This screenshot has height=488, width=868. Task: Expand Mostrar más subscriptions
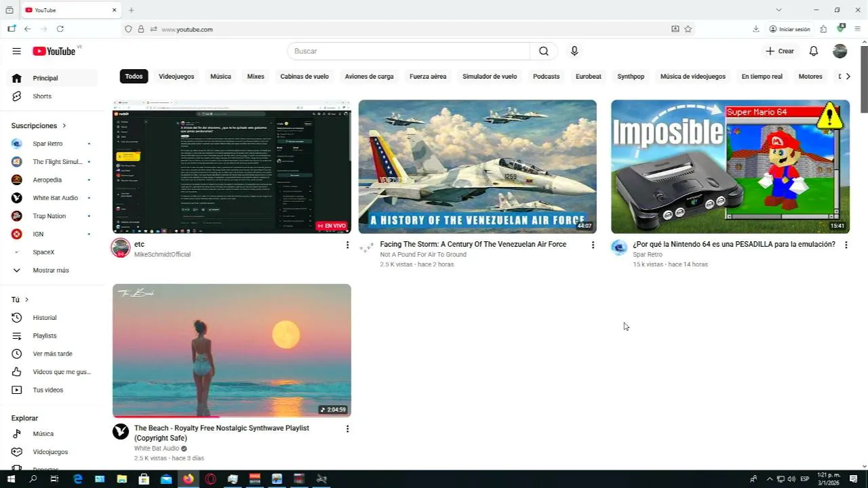[x=52, y=270]
